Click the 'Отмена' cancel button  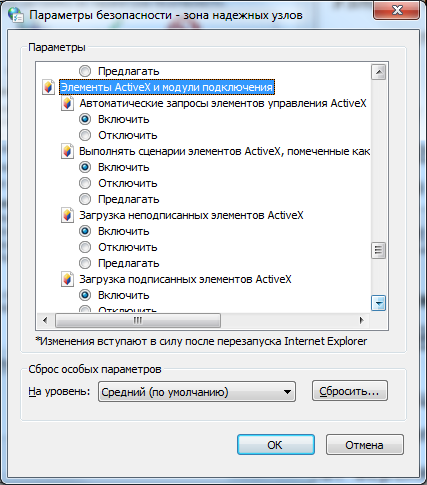tap(365, 445)
